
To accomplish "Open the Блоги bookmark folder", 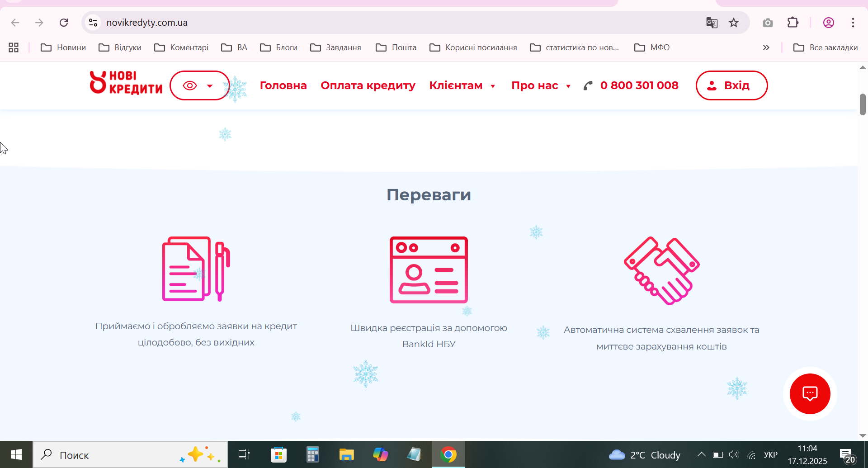I will (x=279, y=47).
